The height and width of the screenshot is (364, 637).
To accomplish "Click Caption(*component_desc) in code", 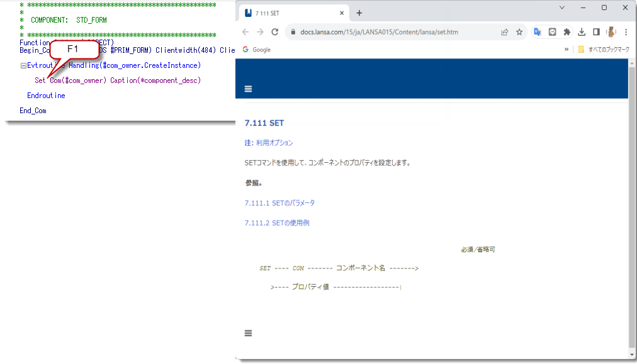I will 155,80.
